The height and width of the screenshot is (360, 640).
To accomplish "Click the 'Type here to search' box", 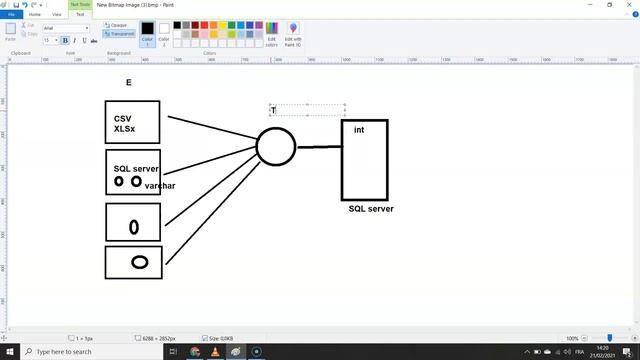I will [x=91, y=351].
